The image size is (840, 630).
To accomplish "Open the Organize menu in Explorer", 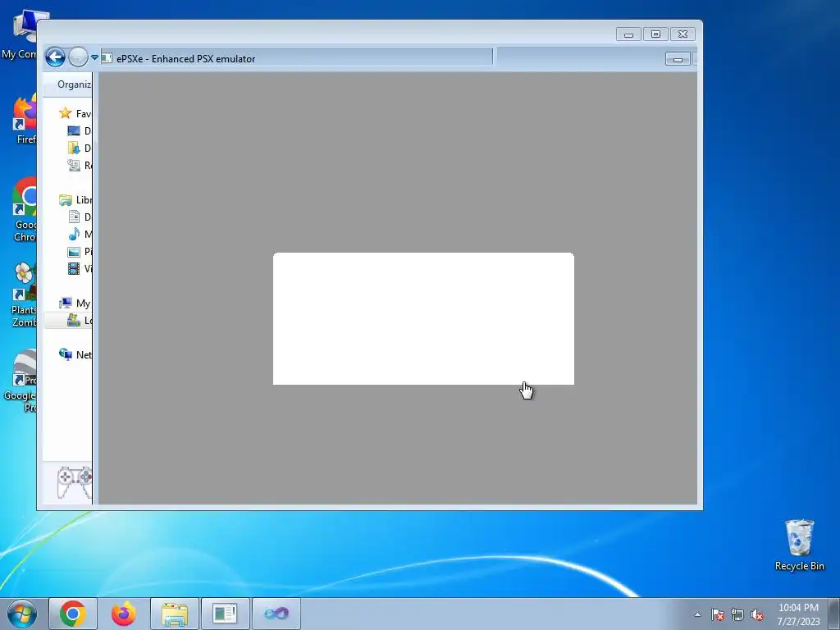I will [x=74, y=84].
